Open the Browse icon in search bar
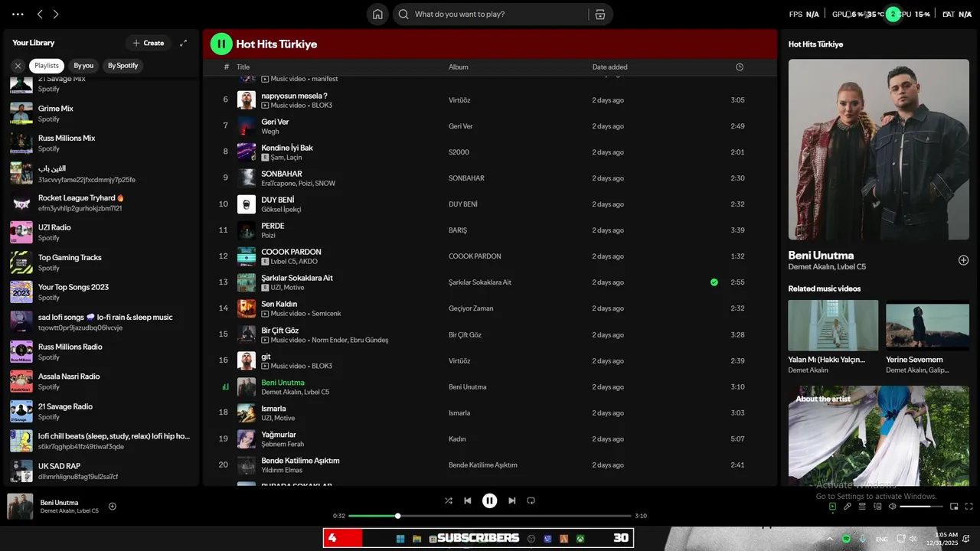This screenshot has height=551, width=980. 599,15
